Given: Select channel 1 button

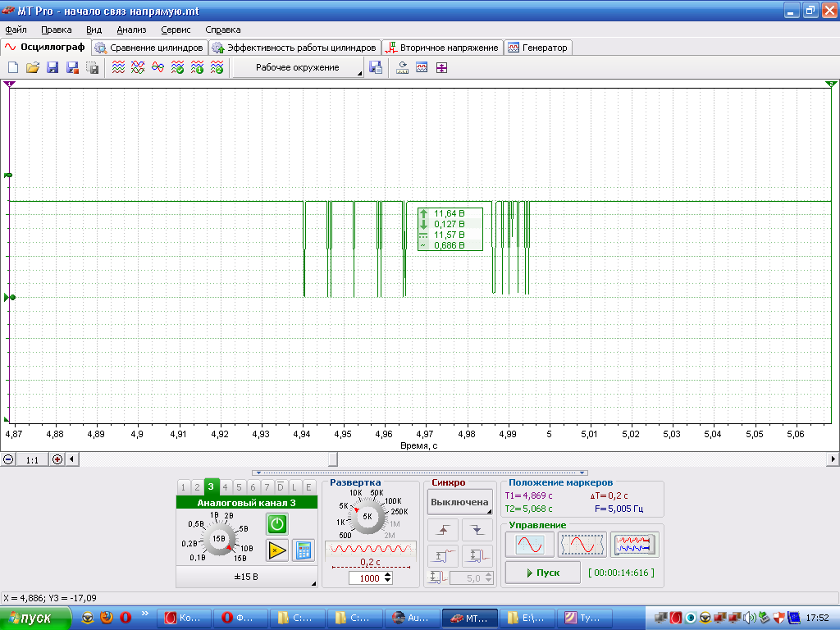Looking at the screenshot, I should pyautogui.click(x=183, y=487).
